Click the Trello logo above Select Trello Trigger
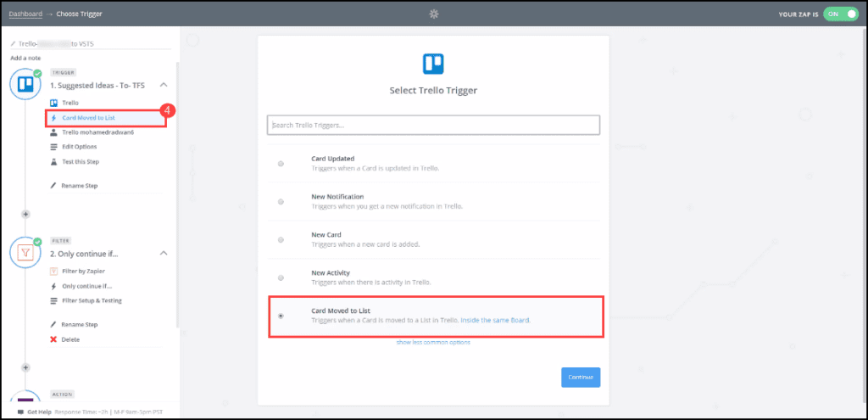 (x=433, y=64)
